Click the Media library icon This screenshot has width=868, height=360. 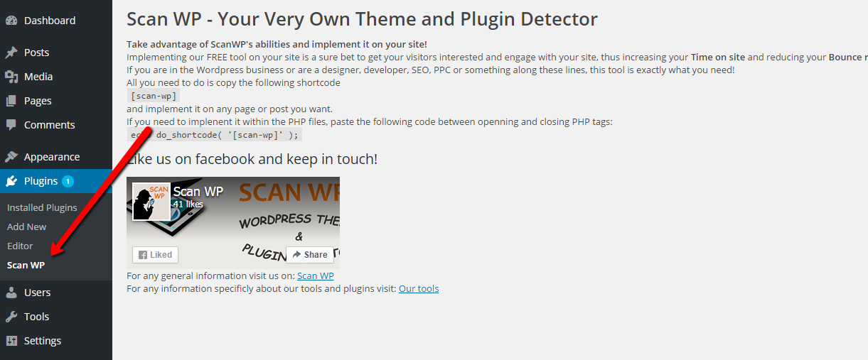[11, 77]
